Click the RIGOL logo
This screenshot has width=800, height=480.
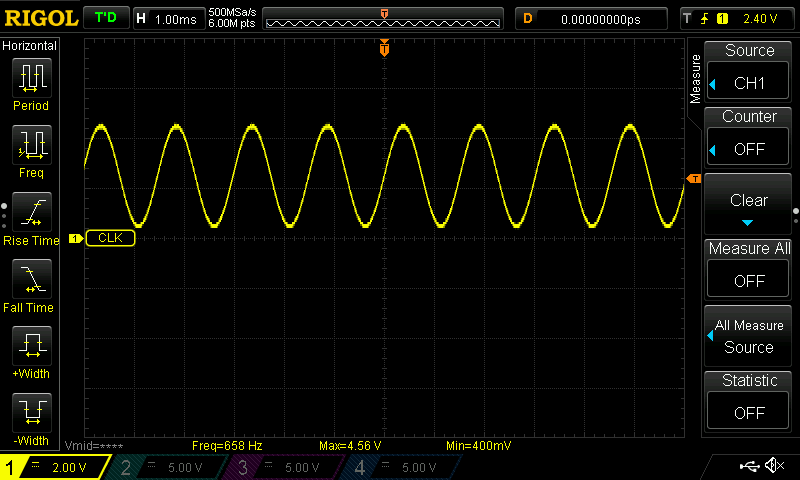(x=41, y=18)
